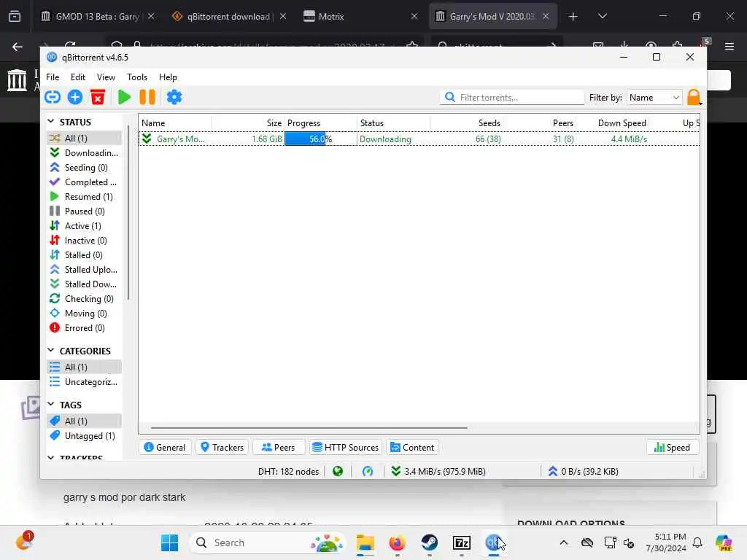Select Downloading status filter

[84, 153]
